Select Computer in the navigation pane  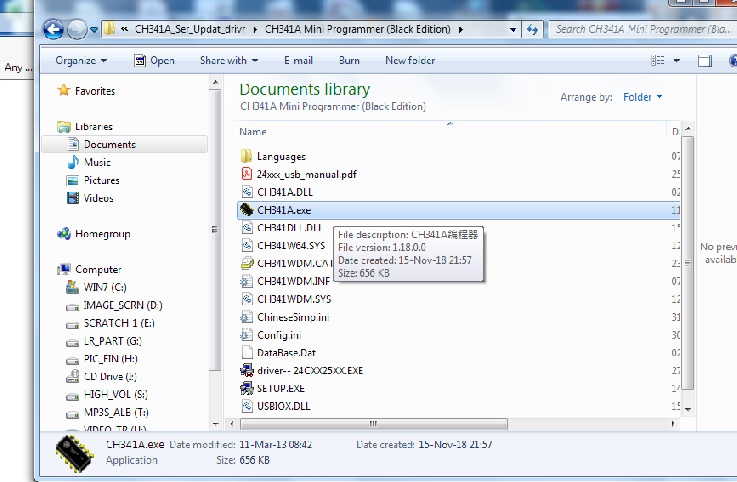tap(89, 269)
